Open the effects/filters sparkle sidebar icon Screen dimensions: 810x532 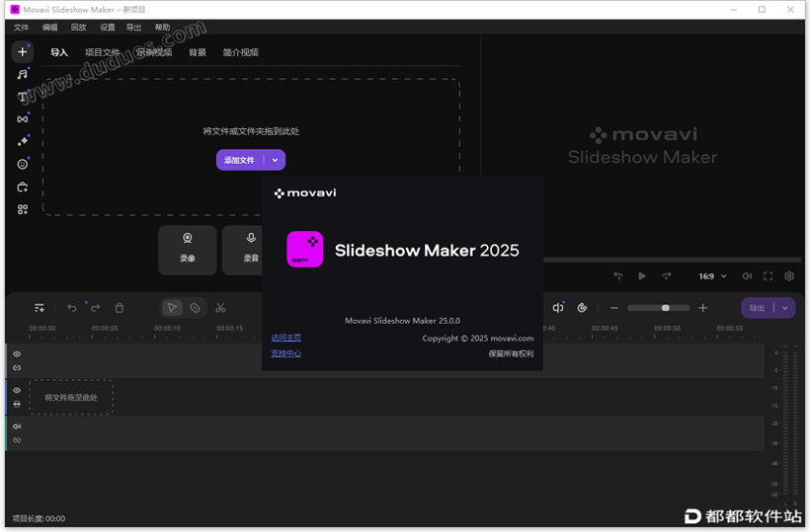[22, 141]
